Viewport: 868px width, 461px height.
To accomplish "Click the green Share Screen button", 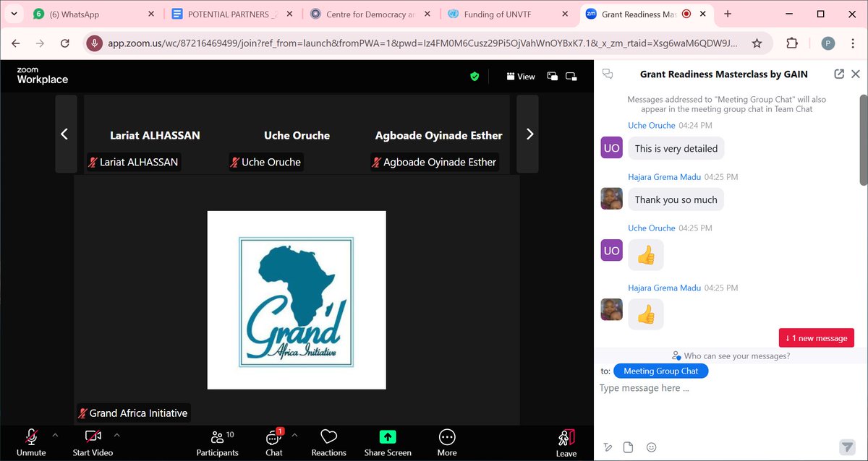I will coord(388,441).
